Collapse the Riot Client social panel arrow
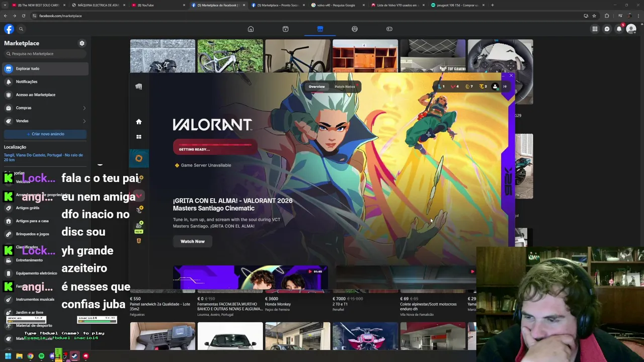This screenshot has height=362, width=644. tap(505, 86)
